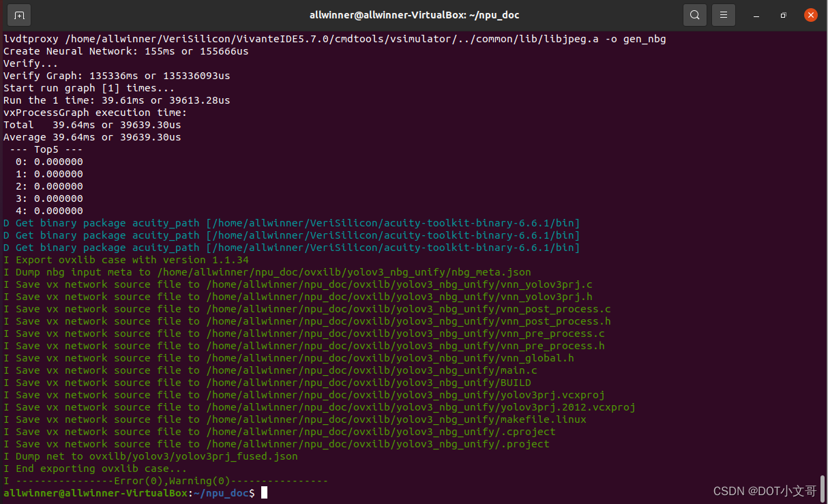Click the '--- Top5 ---' header line
Screen dimensions: 828x504
point(46,149)
